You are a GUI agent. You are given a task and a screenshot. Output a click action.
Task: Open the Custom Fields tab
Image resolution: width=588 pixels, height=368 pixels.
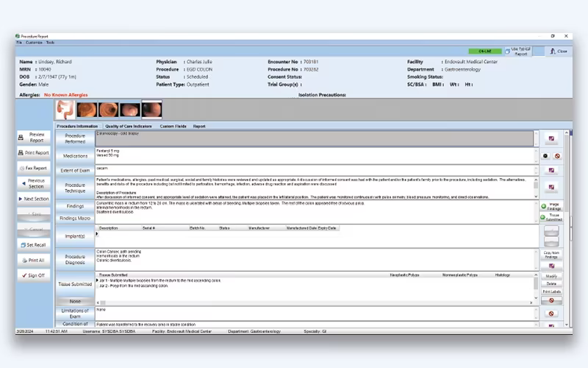(x=173, y=126)
